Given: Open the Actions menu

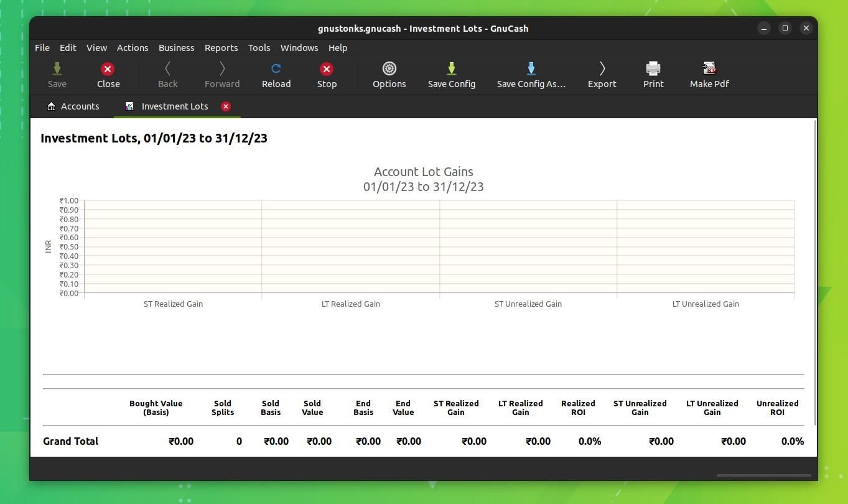Looking at the screenshot, I should tap(132, 47).
